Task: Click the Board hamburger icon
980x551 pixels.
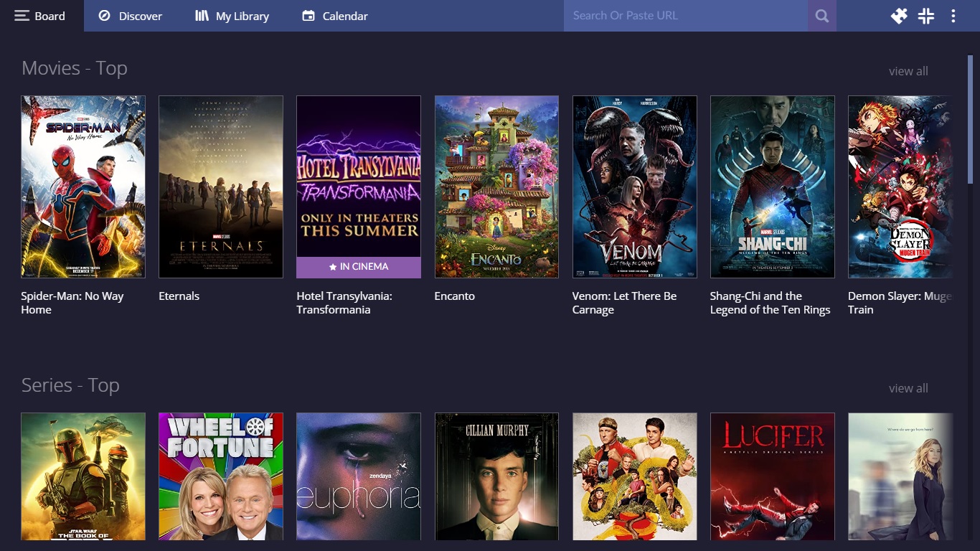Action: click(x=20, y=15)
